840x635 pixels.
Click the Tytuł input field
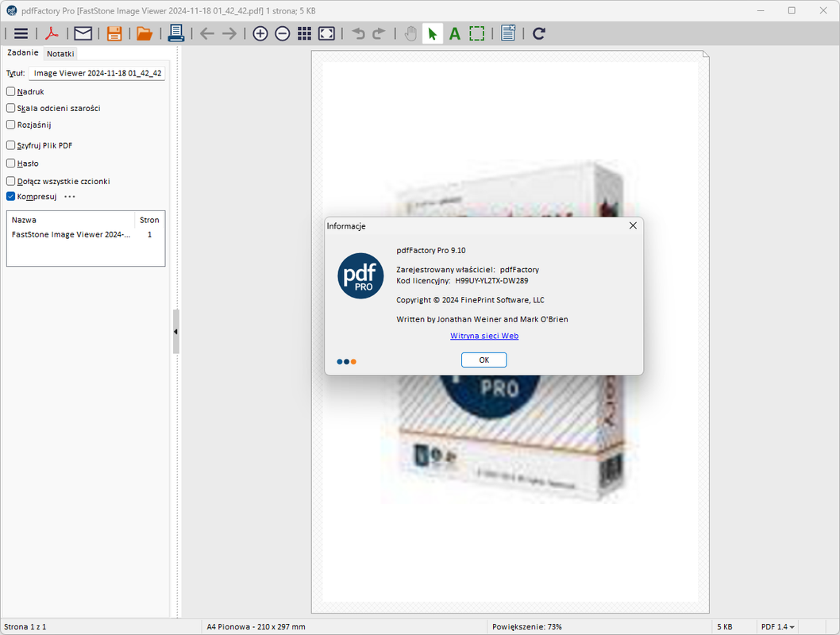pyautogui.click(x=97, y=73)
